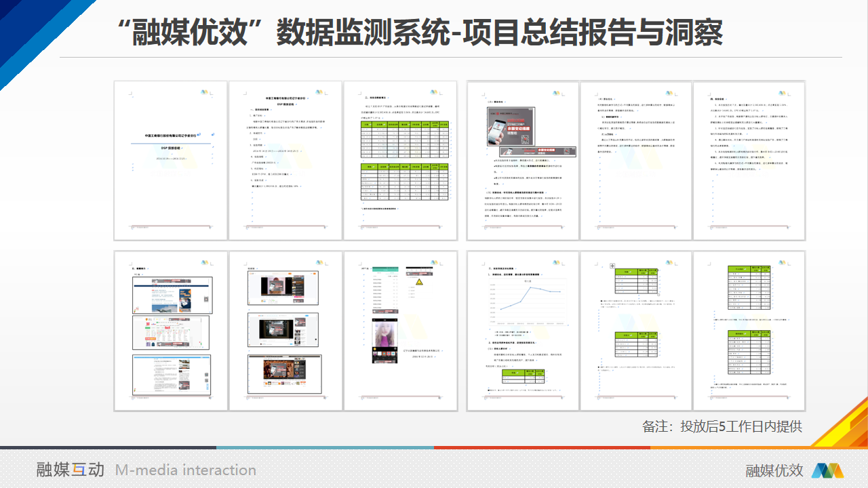Click the 融媒优效 colorful M logo icon
Image resolution: width=868 pixels, height=488 pixels.
(x=827, y=470)
